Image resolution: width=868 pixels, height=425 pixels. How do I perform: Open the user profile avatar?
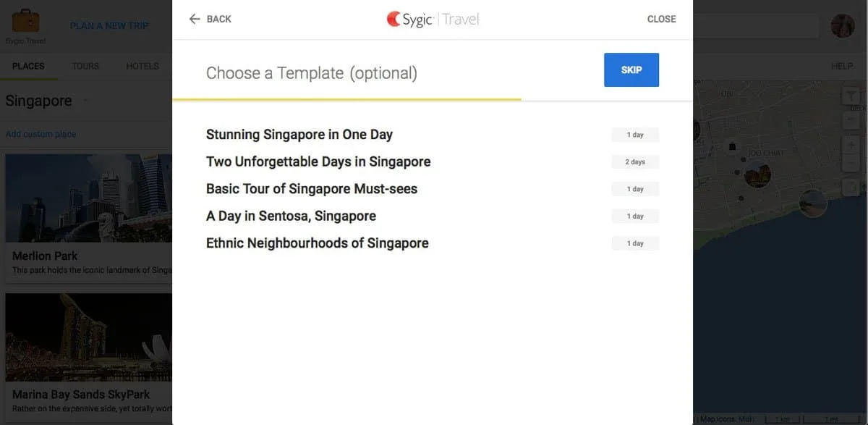click(843, 26)
